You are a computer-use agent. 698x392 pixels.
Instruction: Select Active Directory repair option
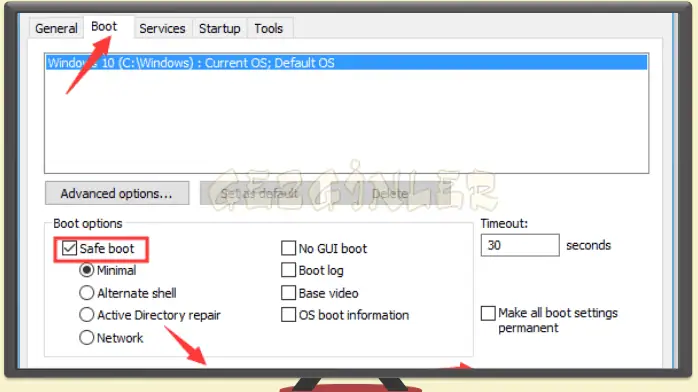point(86,315)
